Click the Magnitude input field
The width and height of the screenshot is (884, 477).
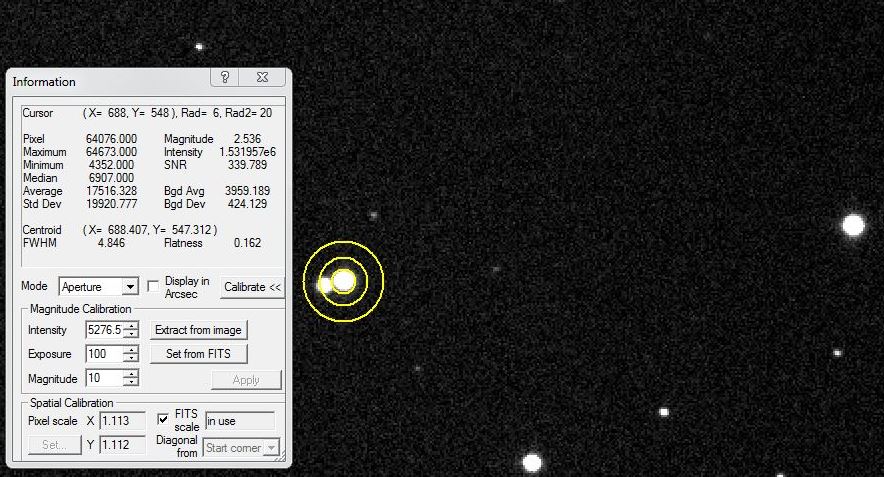[104, 379]
